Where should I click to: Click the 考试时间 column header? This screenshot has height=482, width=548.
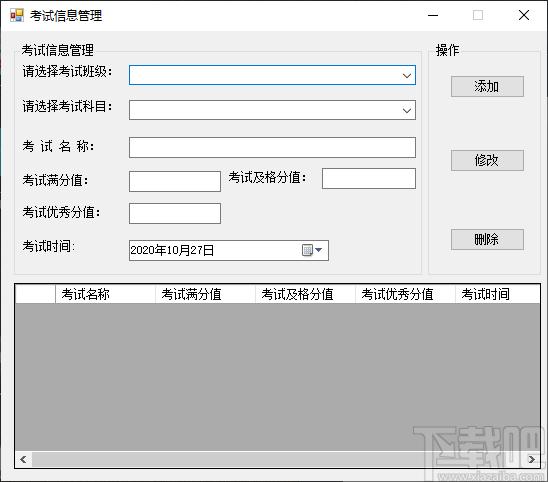[x=497, y=294]
